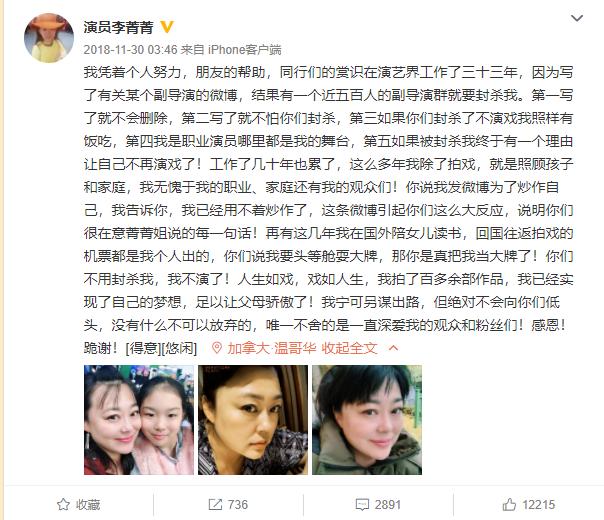Open the 2018-11-30 03:46 timestamp link
The image size is (604, 520).
pos(130,49)
